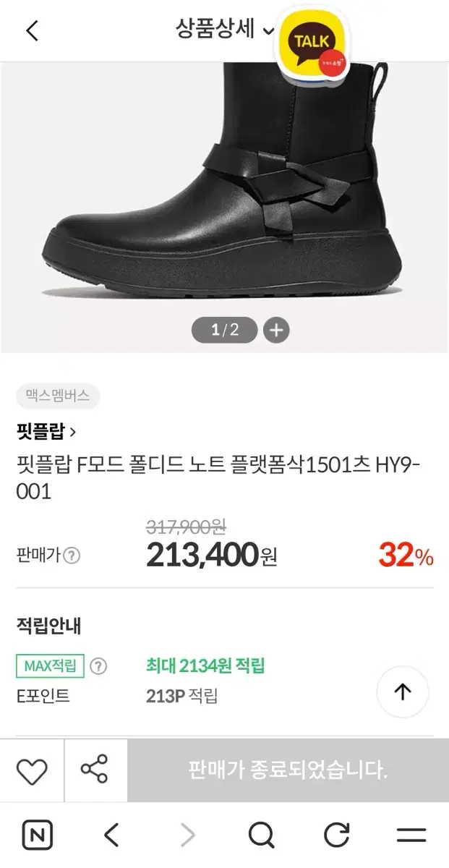Open Naver home from the N icon
Viewport: 449px width, 868px height.
coord(38,835)
